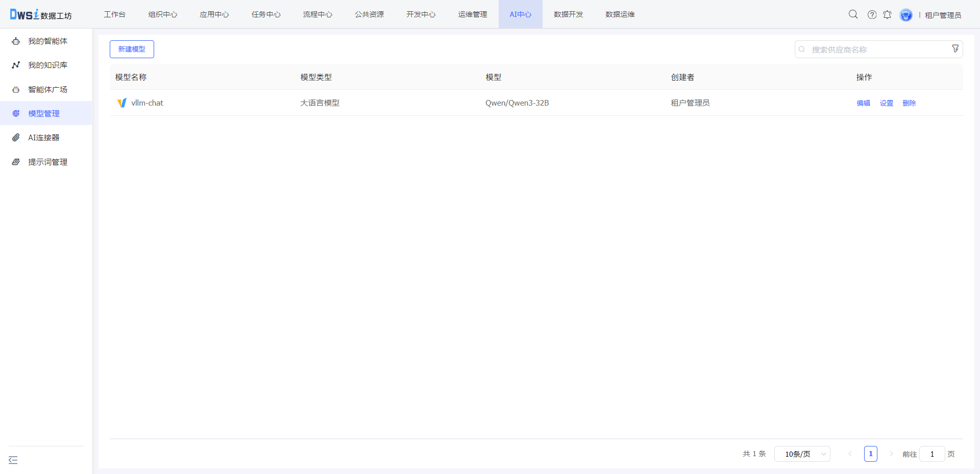Image resolution: width=980 pixels, height=474 pixels.
Task: Open notifications bell icon
Action: coord(887,14)
